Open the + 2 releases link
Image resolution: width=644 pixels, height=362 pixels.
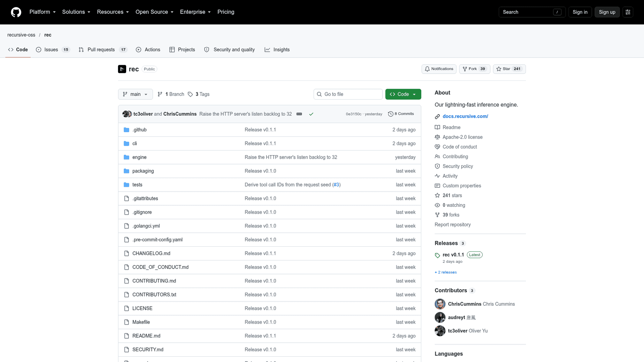click(x=446, y=272)
